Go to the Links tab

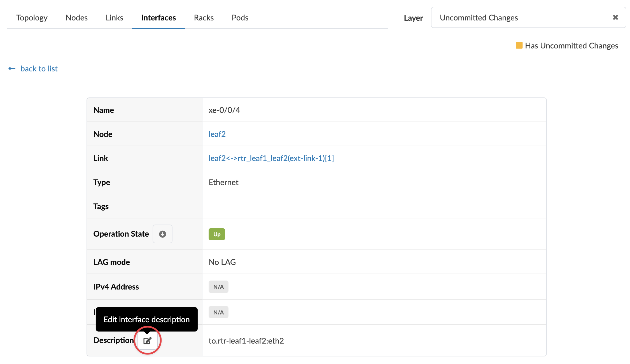tap(114, 18)
